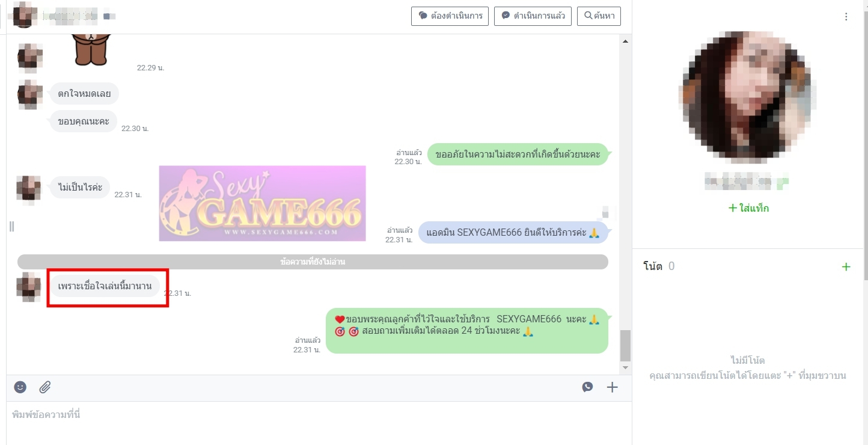Open the emoji sticker picker
Screen dimensions: 868x445
click(x=20, y=387)
